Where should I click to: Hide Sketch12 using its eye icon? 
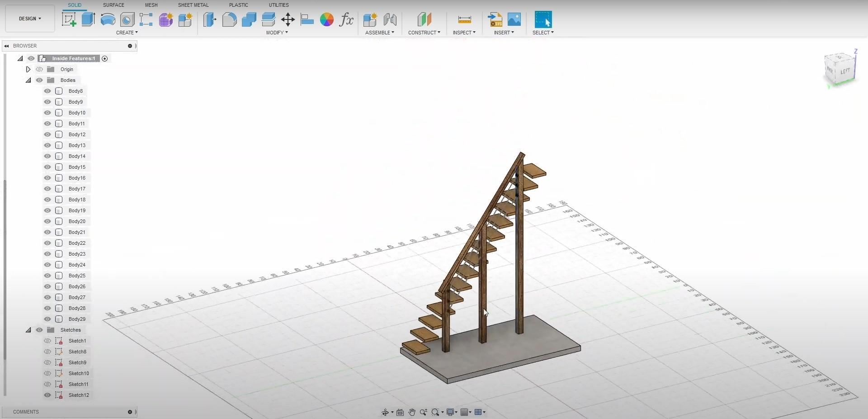tap(47, 395)
